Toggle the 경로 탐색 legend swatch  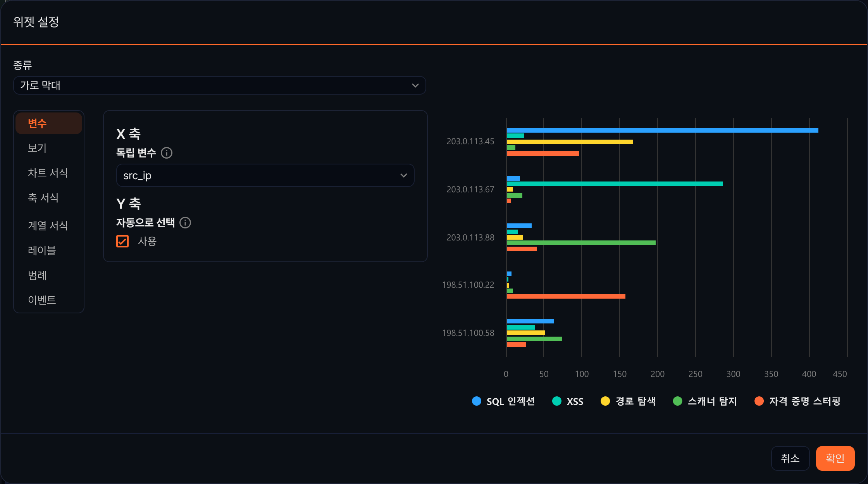[x=605, y=401]
